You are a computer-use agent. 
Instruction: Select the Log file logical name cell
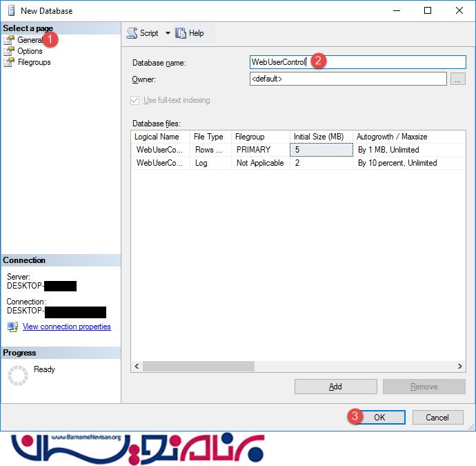pos(161,163)
